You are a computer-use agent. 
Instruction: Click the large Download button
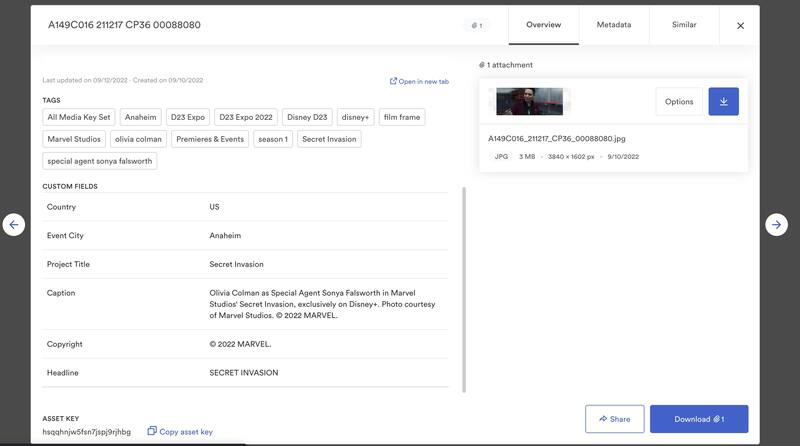(698, 419)
